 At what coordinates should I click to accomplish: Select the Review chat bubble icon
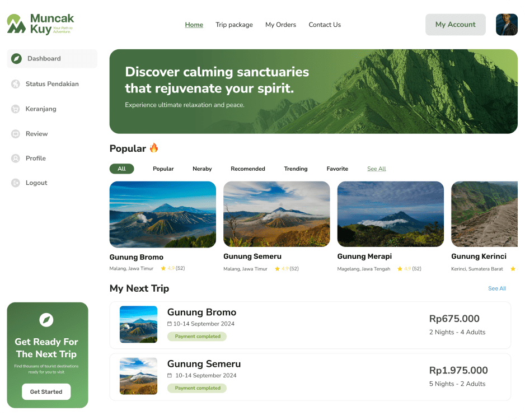pos(16,134)
